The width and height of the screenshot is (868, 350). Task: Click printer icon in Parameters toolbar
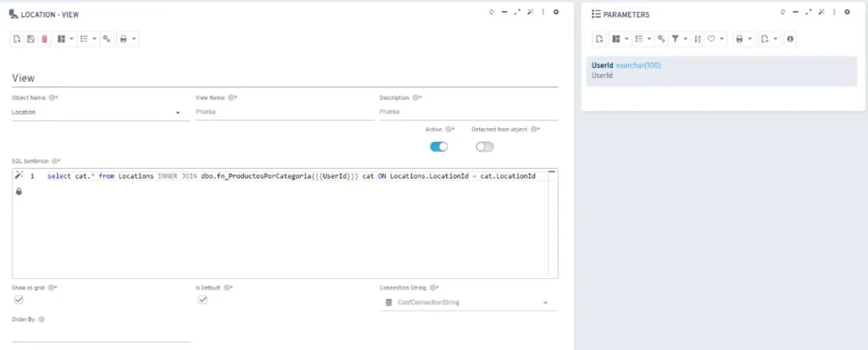(739, 39)
